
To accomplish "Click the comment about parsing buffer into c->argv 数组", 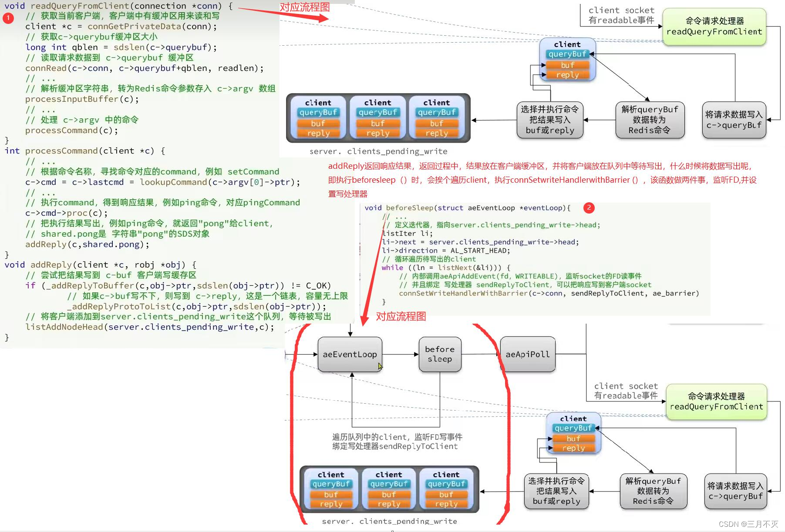I will 150,88.
